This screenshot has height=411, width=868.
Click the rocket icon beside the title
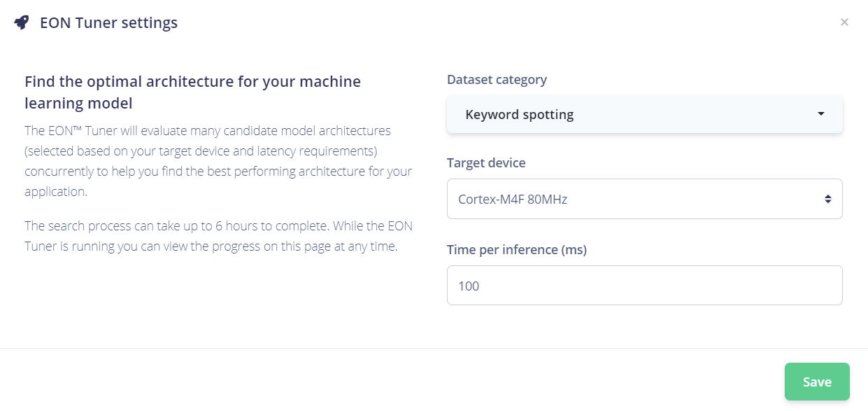(22, 22)
